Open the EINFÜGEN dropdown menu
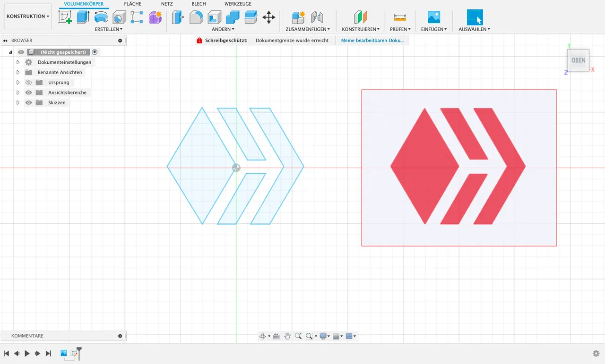605x364 pixels. click(x=434, y=29)
